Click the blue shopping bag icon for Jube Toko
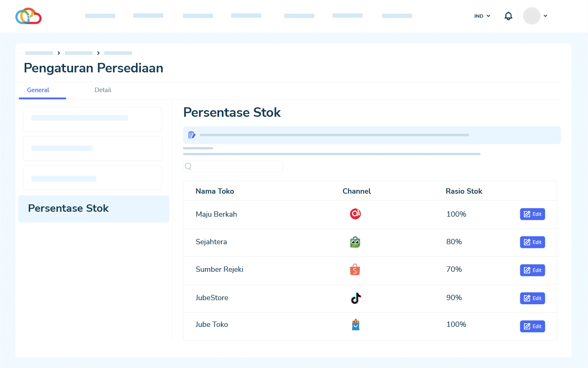Screen dimensions: 588x368 click(356, 325)
